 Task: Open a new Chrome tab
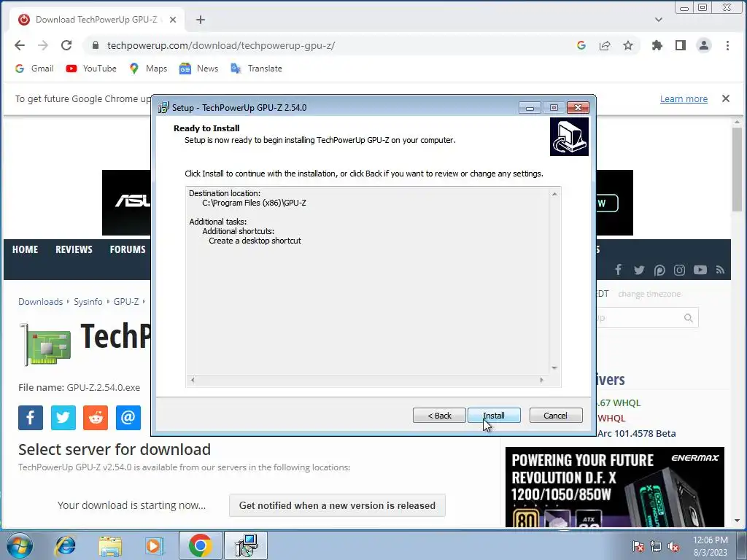tap(201, 20)
